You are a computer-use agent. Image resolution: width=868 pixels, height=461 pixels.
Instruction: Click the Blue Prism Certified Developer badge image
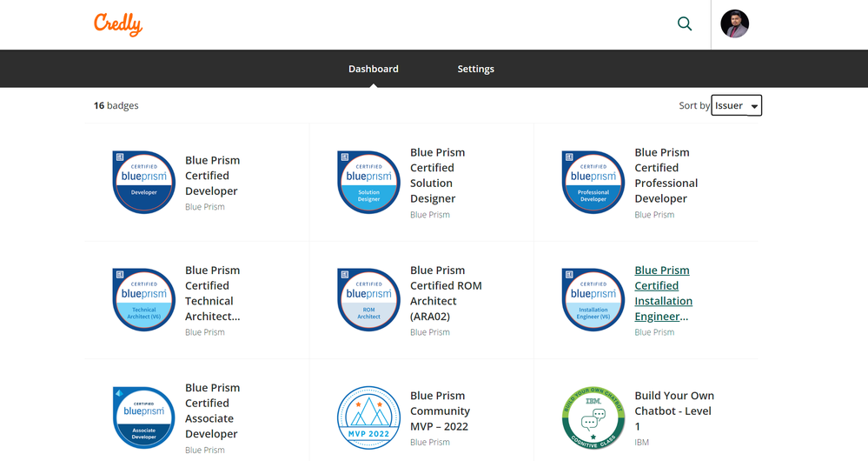(144, 183)
